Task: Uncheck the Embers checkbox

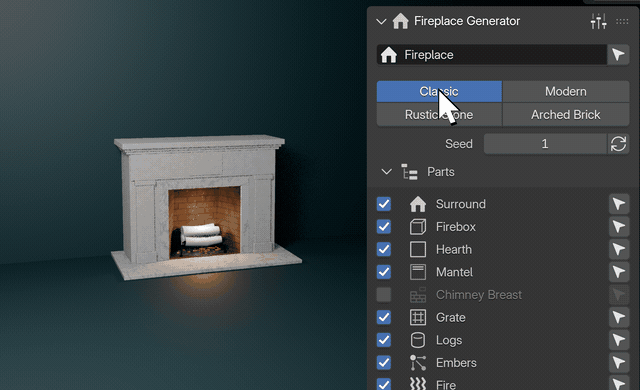Action: click(384, 363)
